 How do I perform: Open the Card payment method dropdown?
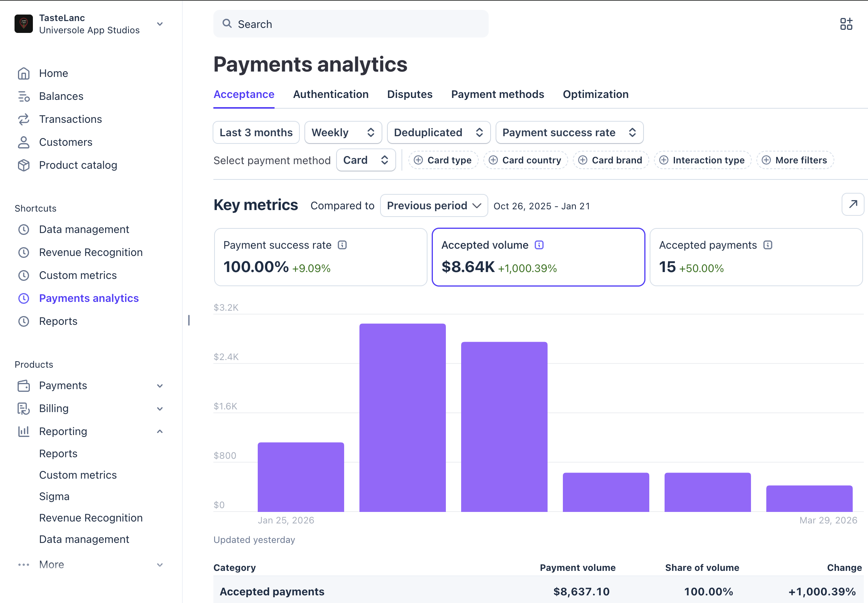[366, 160]
